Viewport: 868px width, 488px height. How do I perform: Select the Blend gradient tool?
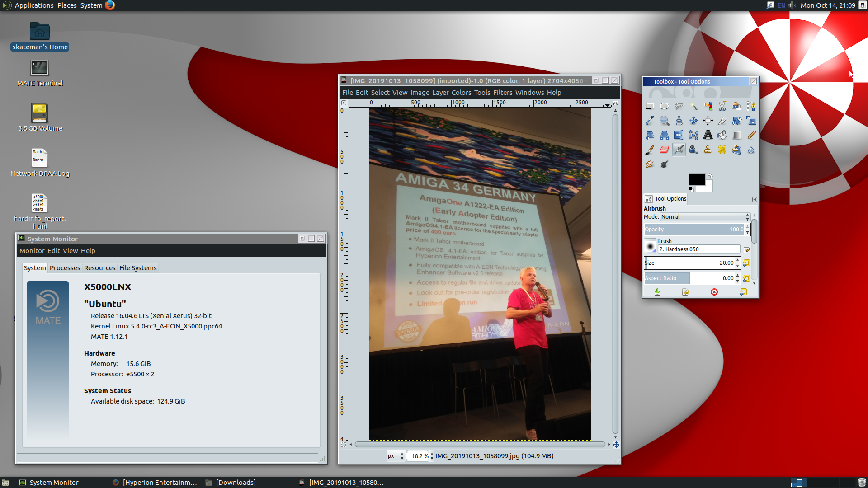click(x=737, y=135)
